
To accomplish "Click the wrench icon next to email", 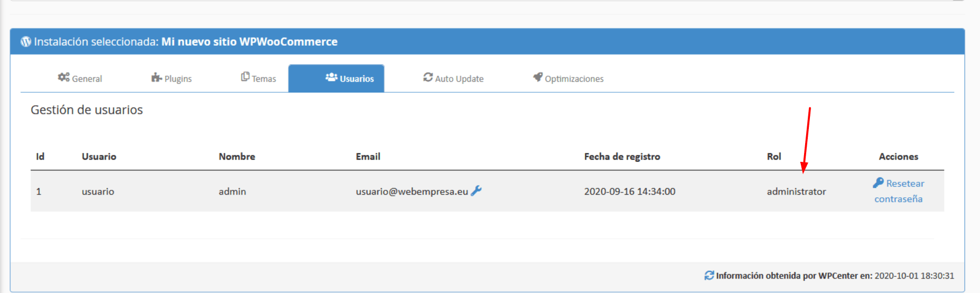I will tap(476, 191).
